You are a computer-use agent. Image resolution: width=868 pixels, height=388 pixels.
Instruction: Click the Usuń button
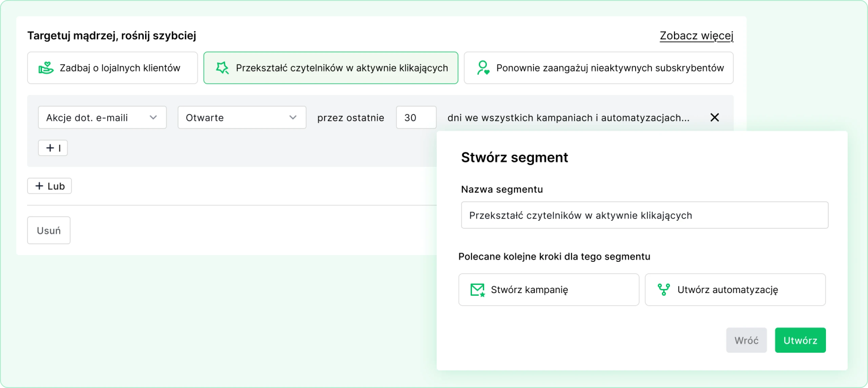pos(49,230)
